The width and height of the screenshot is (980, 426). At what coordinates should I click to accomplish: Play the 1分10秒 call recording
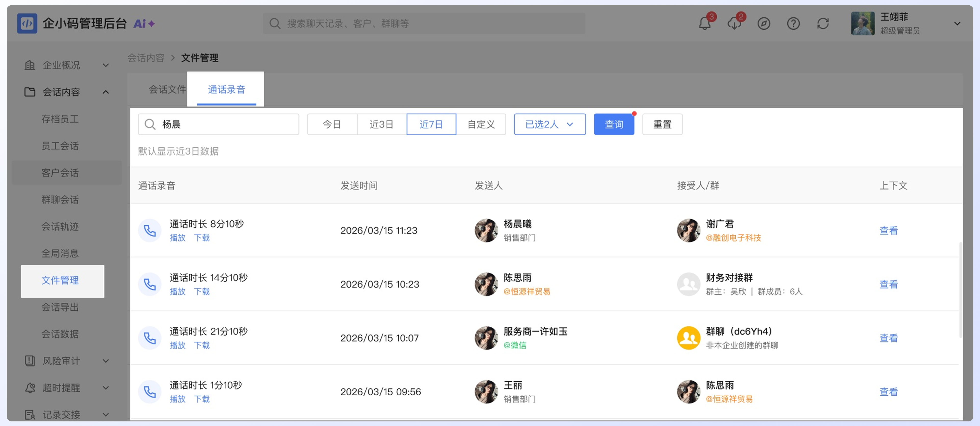click(177, 399)
